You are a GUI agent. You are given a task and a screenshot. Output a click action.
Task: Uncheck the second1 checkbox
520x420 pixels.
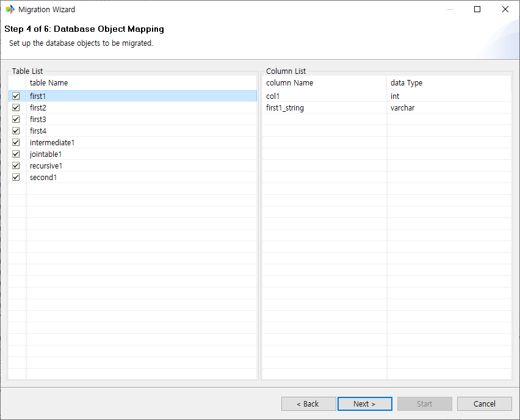pos(16,177)
